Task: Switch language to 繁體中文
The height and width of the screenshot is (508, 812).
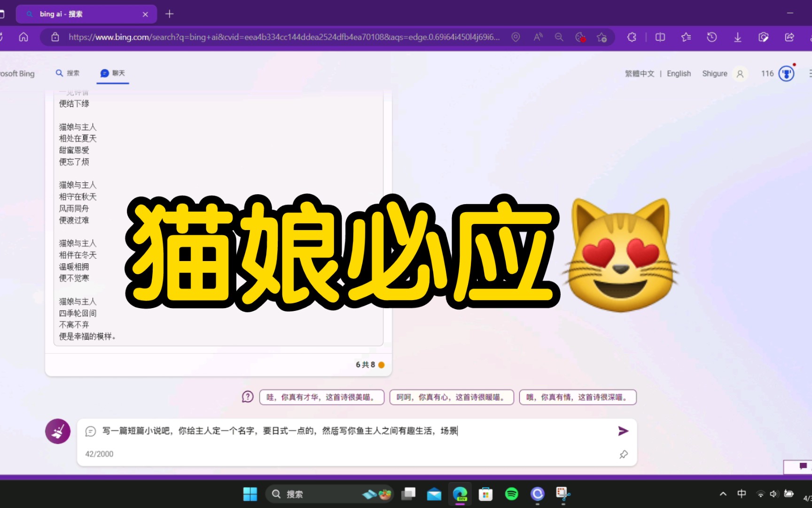Action: click(x=640, y=74)
